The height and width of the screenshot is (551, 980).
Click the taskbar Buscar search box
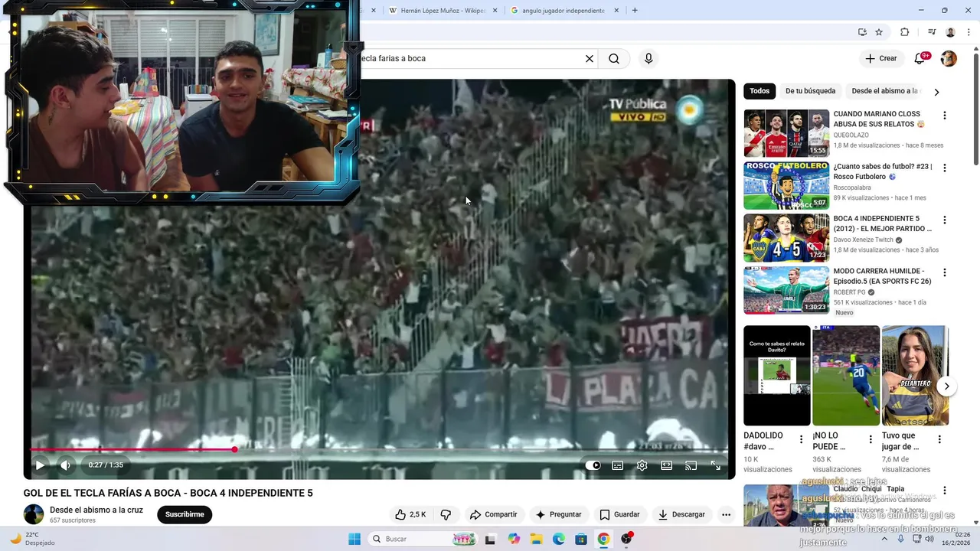[422, 539]
